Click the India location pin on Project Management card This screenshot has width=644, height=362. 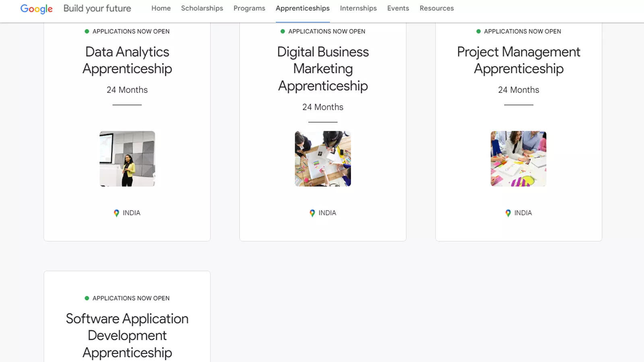point(508,213)
